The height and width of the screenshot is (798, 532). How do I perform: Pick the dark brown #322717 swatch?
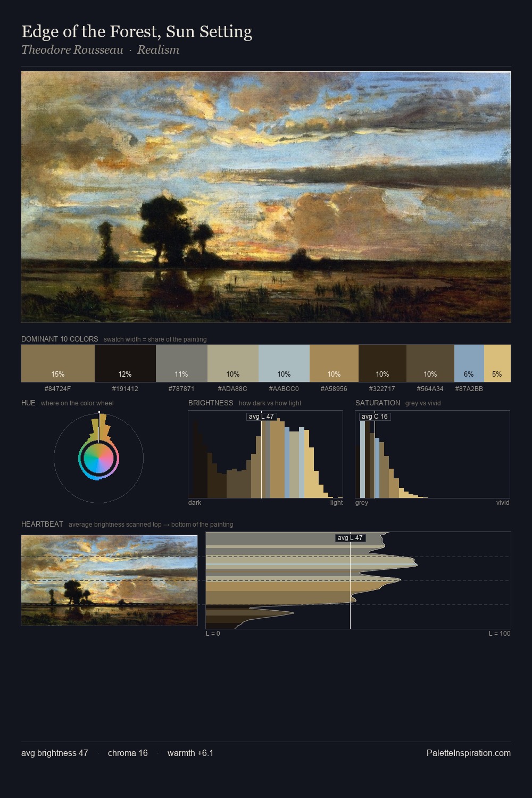(383, 363)
